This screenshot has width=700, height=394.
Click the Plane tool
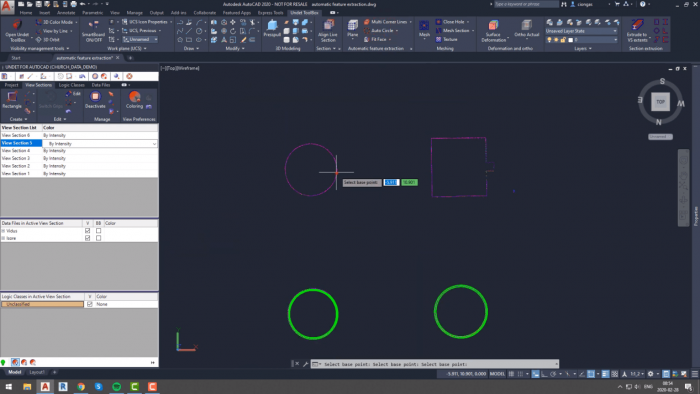[x=353, y=29]
